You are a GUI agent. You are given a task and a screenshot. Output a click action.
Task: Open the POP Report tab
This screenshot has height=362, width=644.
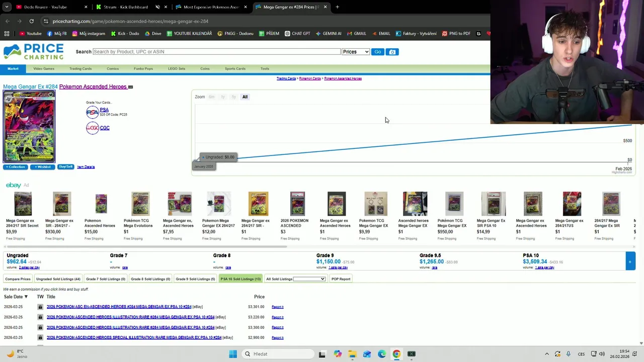pos(341,279)
